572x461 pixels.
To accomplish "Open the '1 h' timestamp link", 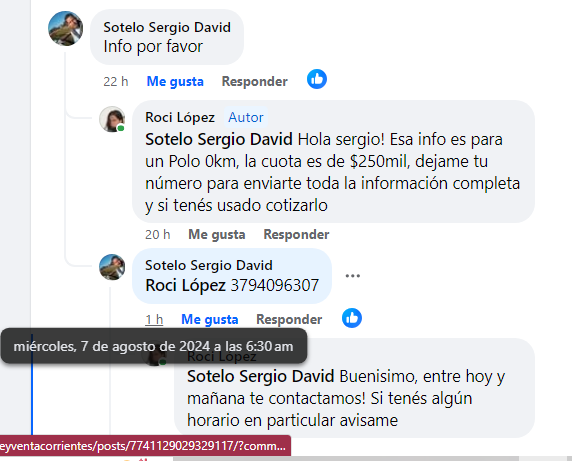I will pyautogui.click(x=154, y=319).
